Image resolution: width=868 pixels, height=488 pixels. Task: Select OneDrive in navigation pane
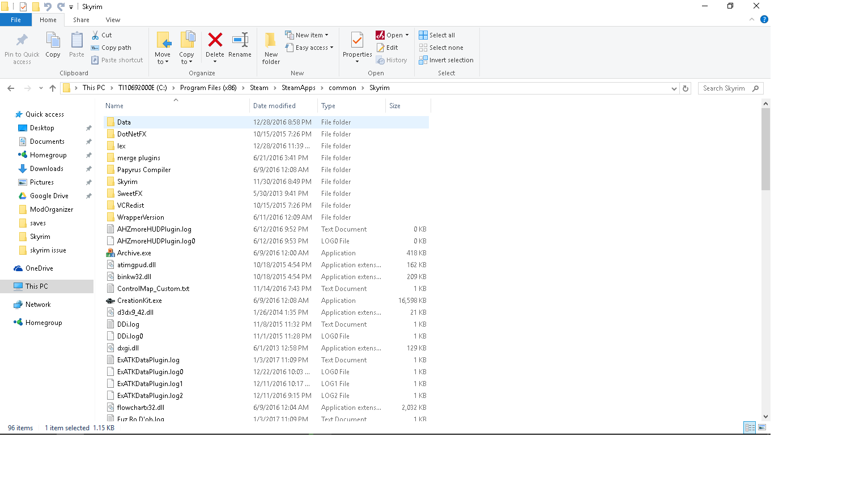(39, 268)
